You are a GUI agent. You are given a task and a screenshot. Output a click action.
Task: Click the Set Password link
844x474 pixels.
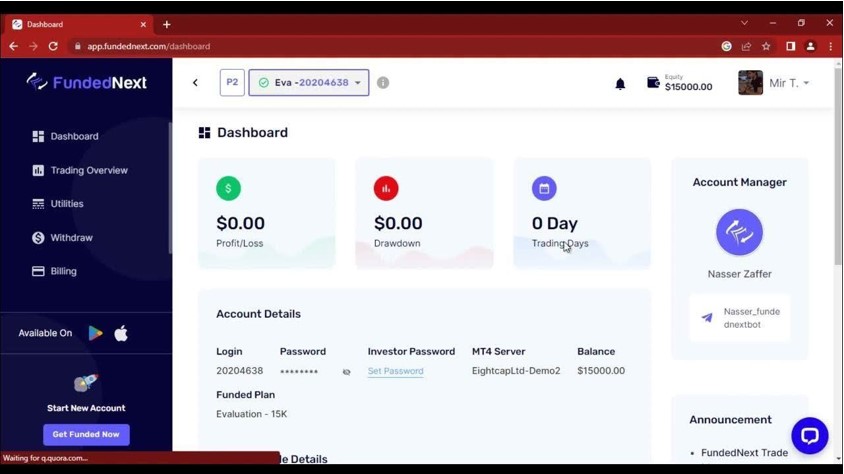click(395, 371)
